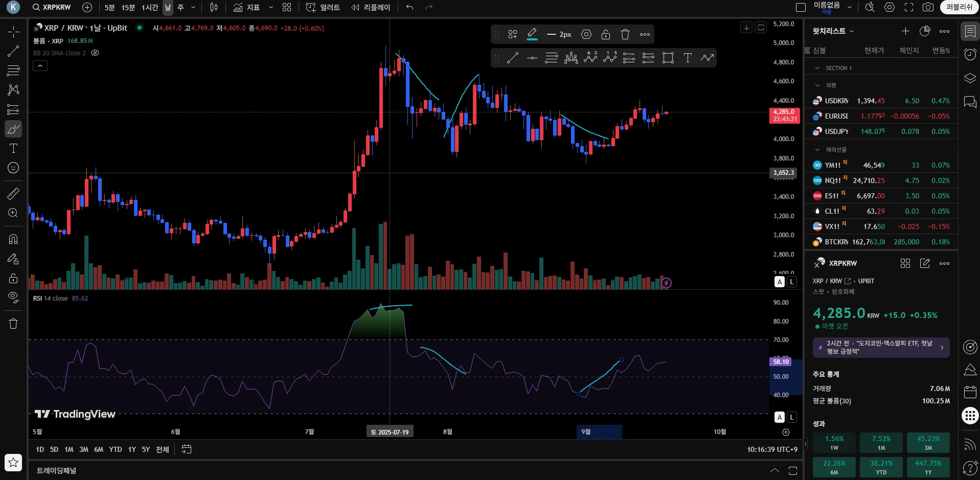Show the hidden BB 20 SMA indicator
Viewport: 980px width, 480px height.
(95, 53)
